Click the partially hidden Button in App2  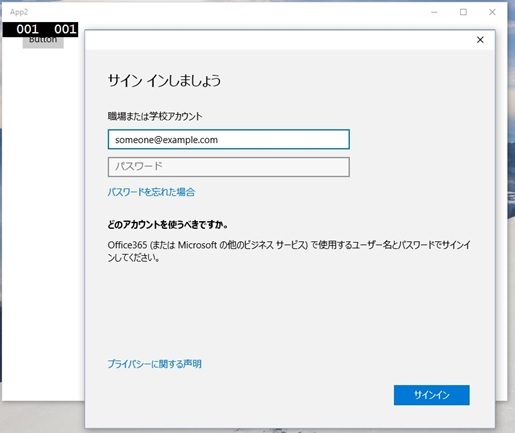click(x=43, y=43)
